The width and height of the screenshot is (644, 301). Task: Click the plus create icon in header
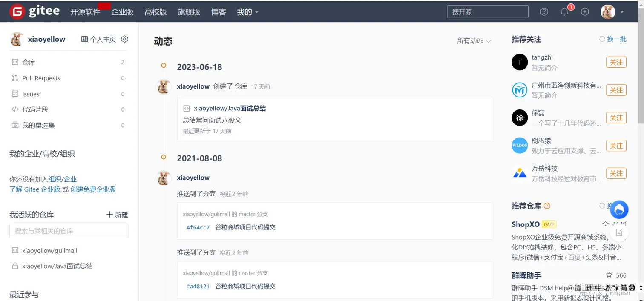pyautogui.click(x=585, y=12)
